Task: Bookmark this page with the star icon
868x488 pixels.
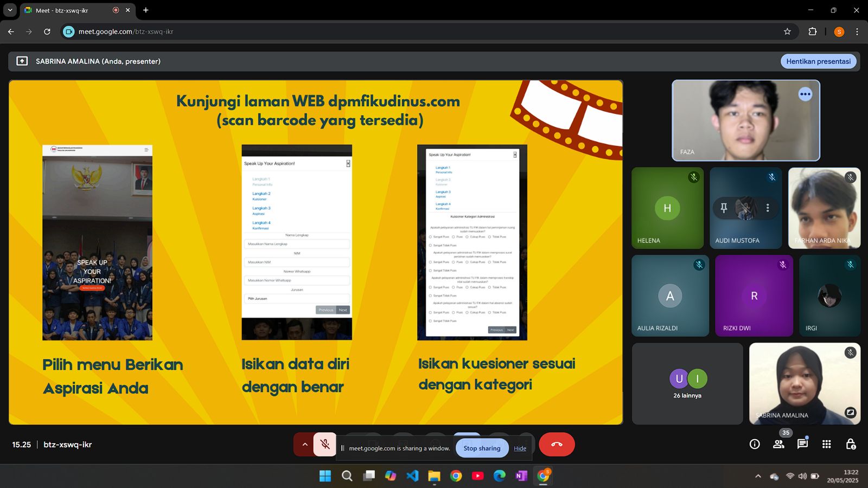Action: coord(787,32)
